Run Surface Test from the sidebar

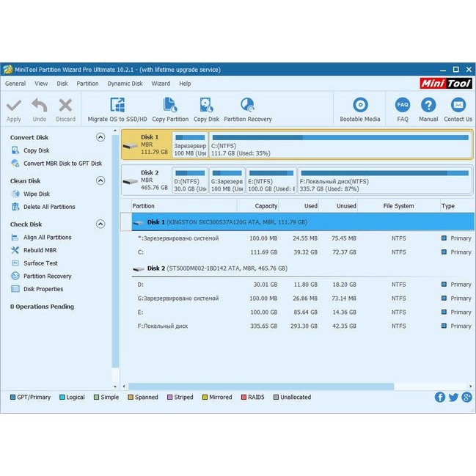40,263
